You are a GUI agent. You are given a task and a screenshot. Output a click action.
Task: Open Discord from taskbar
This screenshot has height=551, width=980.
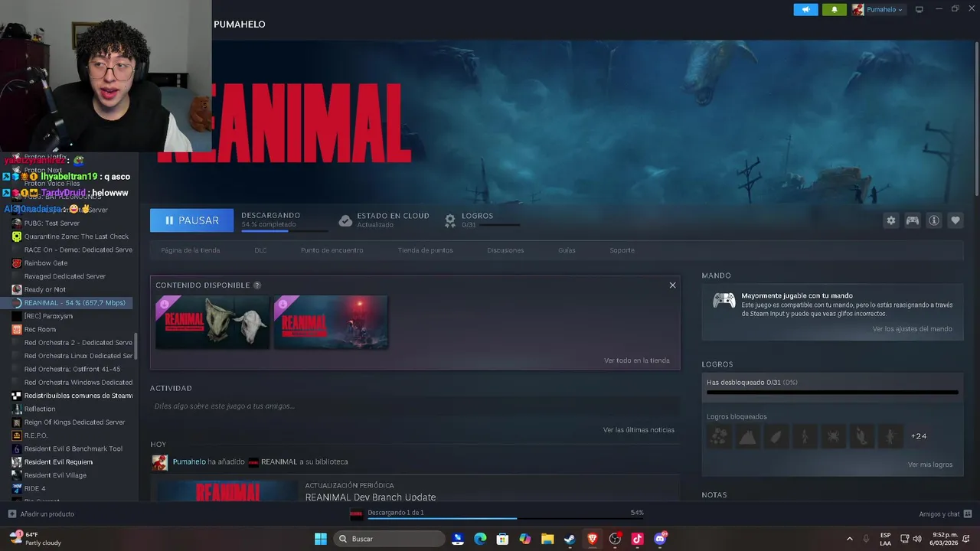pos(660,539)
